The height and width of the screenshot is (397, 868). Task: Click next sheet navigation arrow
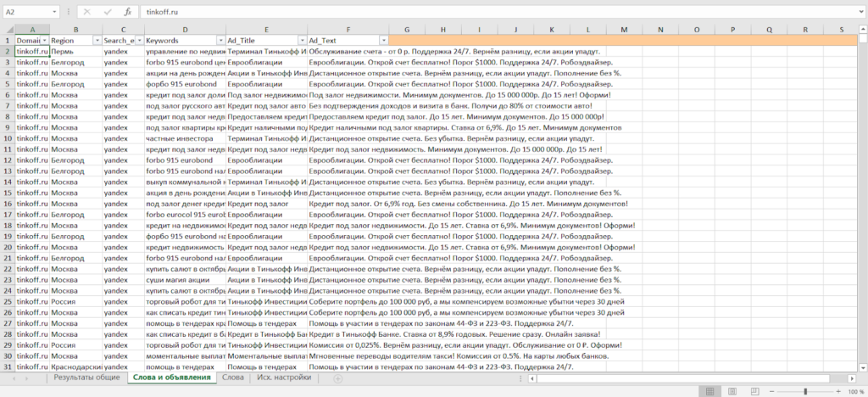(27, 378)
